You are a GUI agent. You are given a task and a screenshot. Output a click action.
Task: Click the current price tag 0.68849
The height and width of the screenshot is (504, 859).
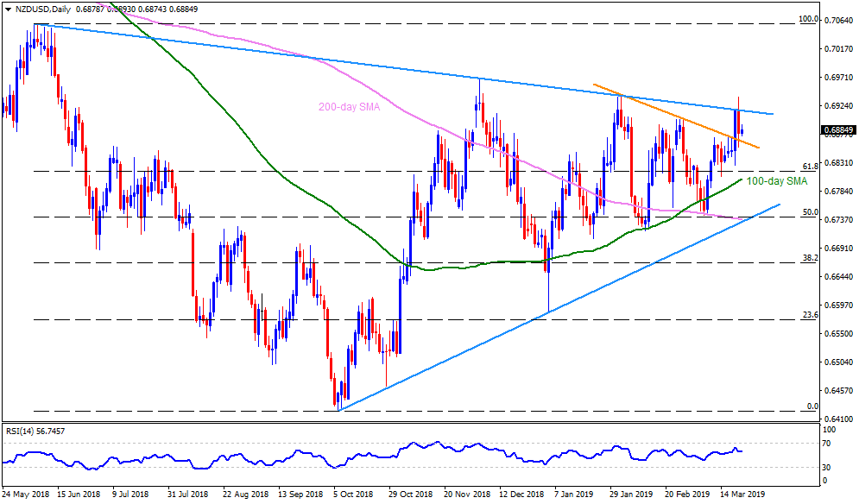pyautogui.click(x=839, y=132)
